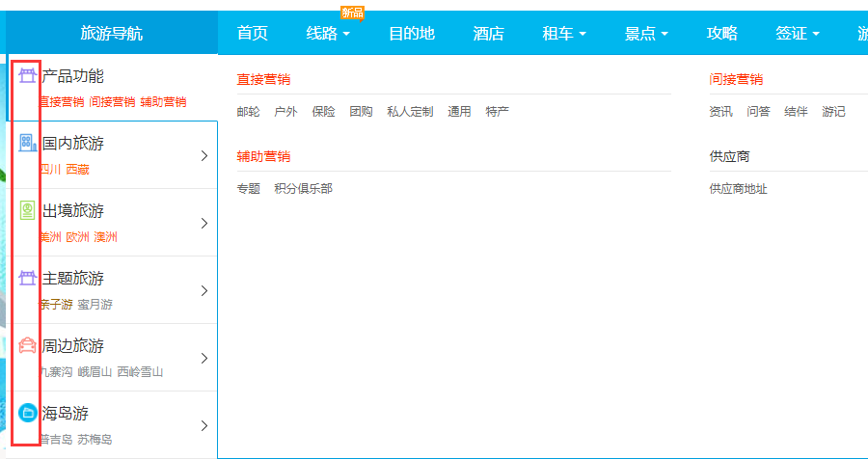This screenshot has height=459, width=868.
Task: Select 酒店 in the navigation bar
Action: coord(488,34)
